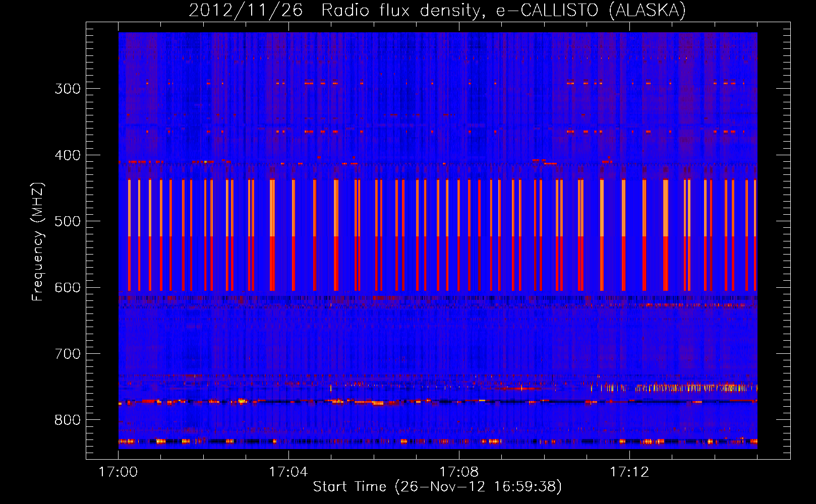Click the 17:12 time tick label

(629, 472)
